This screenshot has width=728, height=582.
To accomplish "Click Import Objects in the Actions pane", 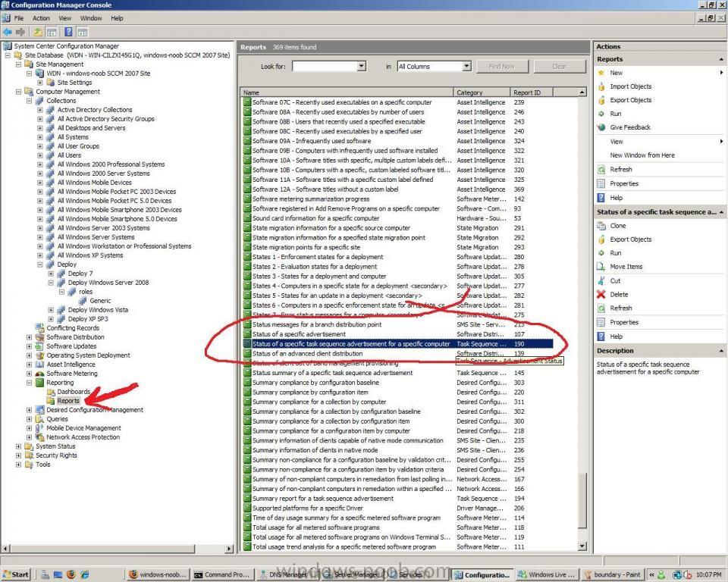I will [630, 86].
